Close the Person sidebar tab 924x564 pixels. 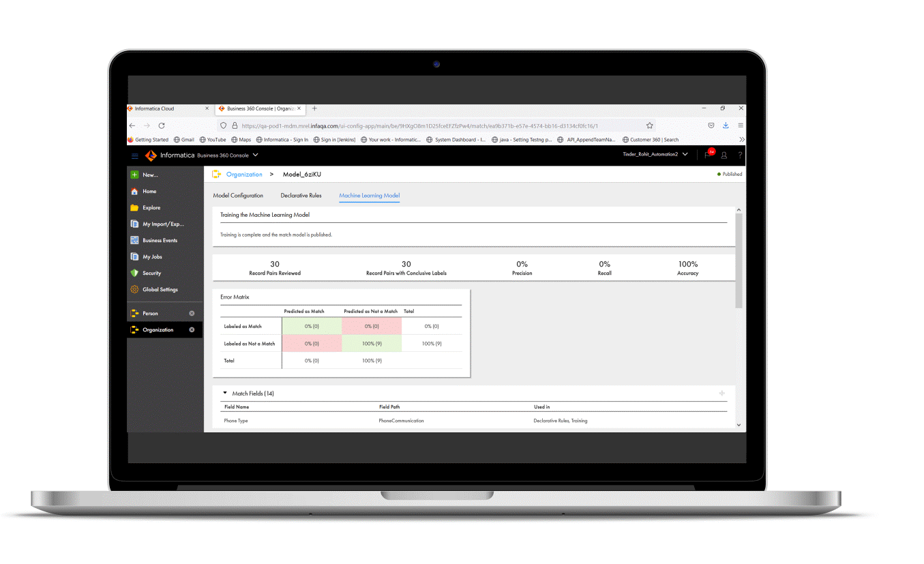192,314
